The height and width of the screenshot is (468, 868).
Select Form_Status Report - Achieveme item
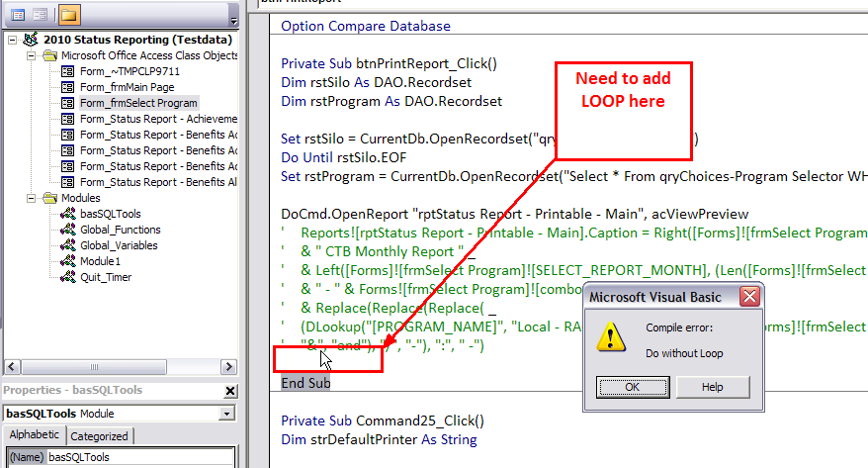click(x=158, y=119)
